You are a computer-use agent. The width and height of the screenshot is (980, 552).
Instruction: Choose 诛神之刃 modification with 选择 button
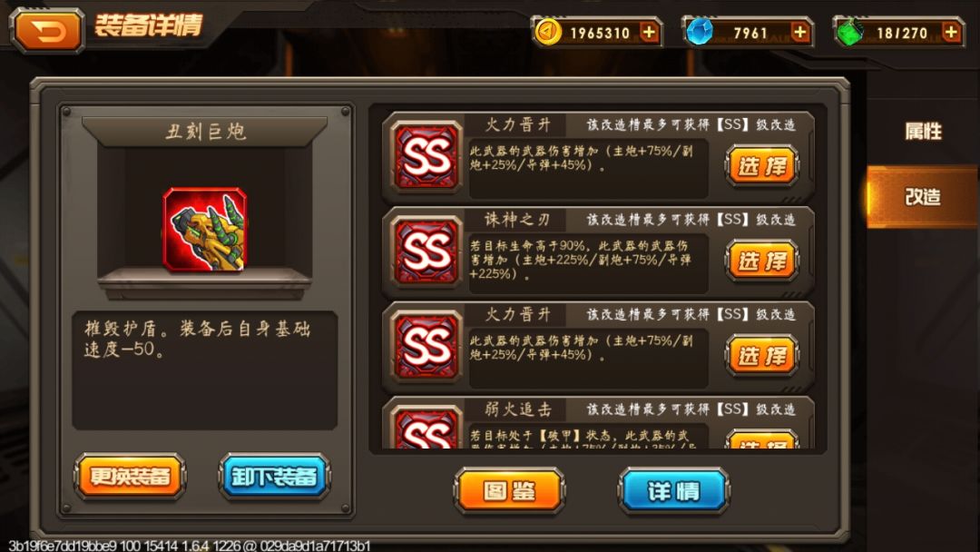point(762,261)
